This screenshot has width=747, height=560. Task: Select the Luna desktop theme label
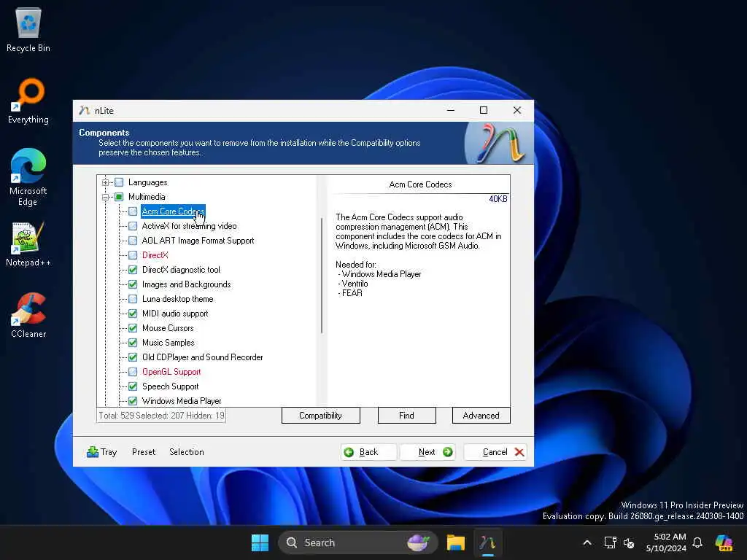[x=178, y=299]
